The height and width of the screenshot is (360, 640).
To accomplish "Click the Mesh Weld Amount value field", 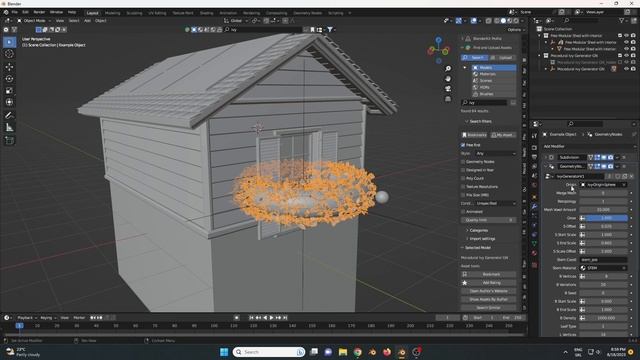I will coord(603,210).
